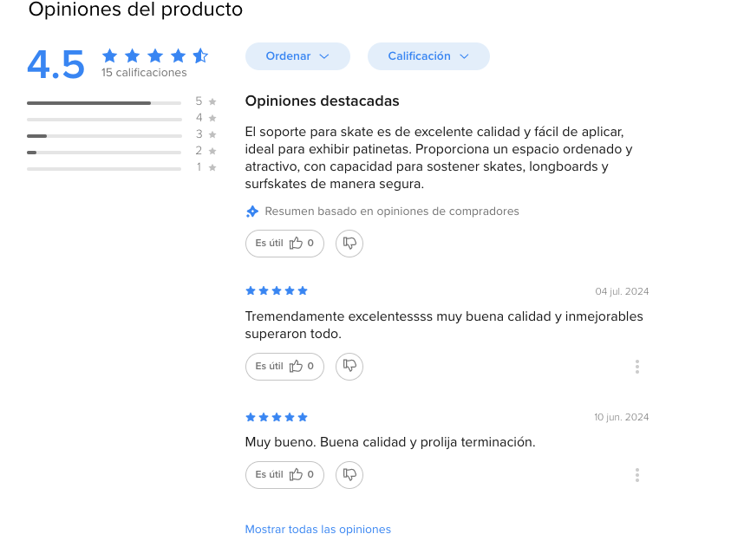
Task: Filter by 5 star rating row
Action: tap(121, 102)
